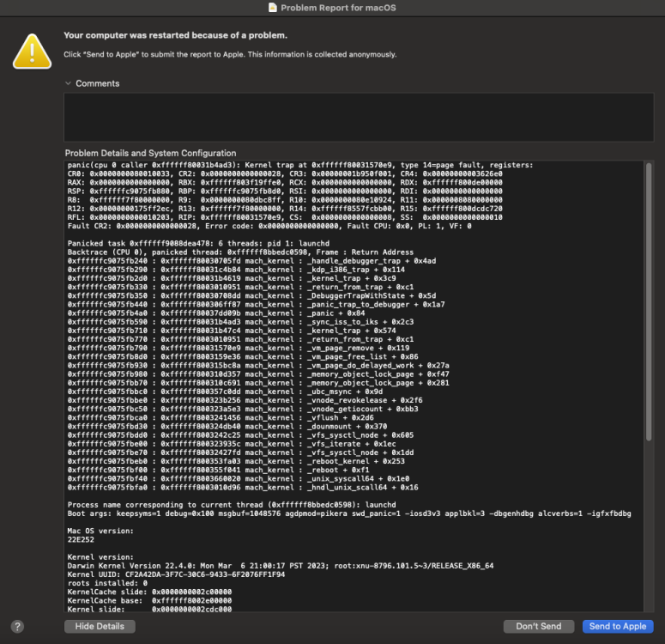The height and width of the screenshot is (644, 665).
Task: Click the Don't Send button
Action: 539,626
